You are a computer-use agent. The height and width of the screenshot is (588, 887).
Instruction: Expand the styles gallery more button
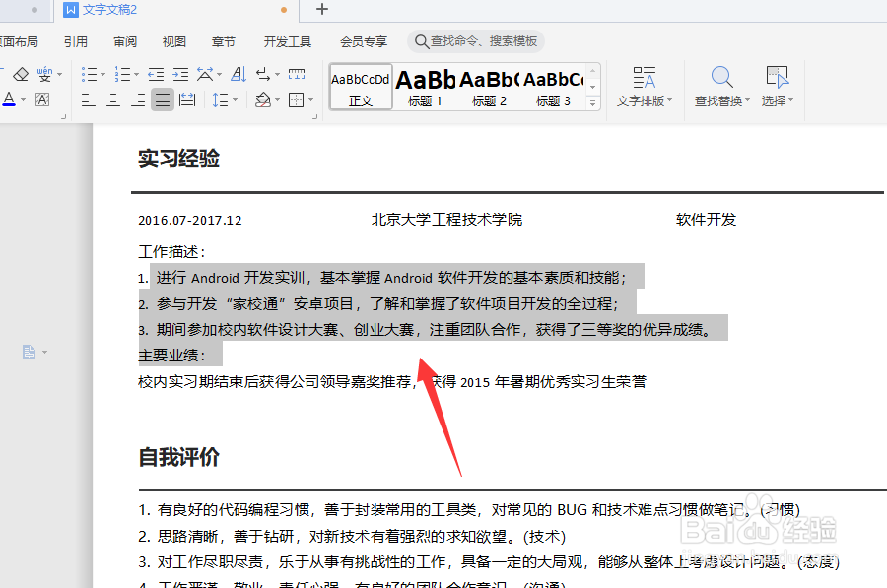[x=592, y=103]
